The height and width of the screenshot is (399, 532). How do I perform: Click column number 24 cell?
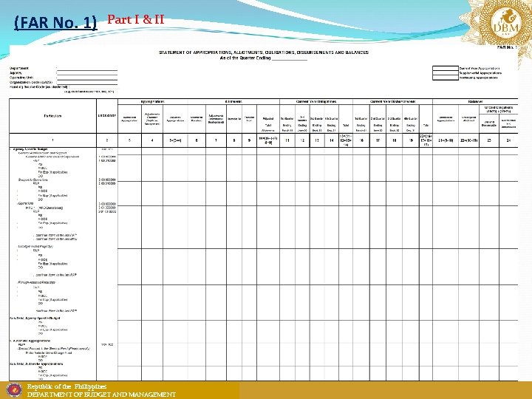(508, 140)
